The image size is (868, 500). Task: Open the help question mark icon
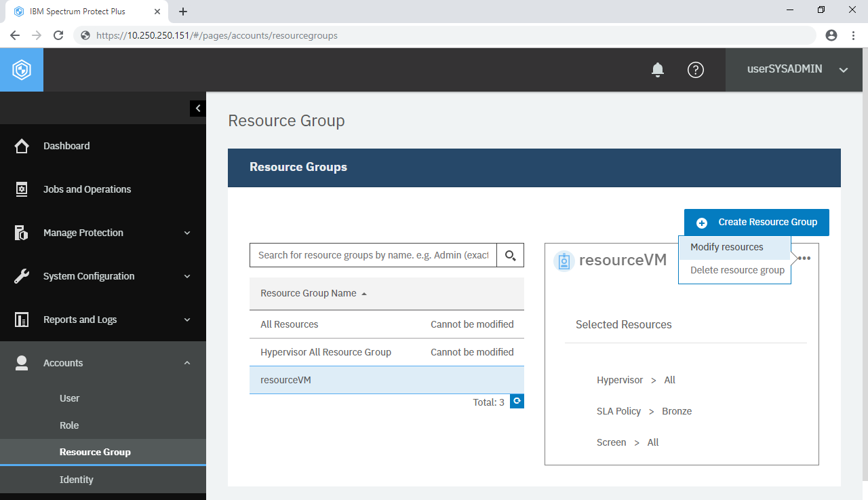pyautogui.click(x=696, y=70)
